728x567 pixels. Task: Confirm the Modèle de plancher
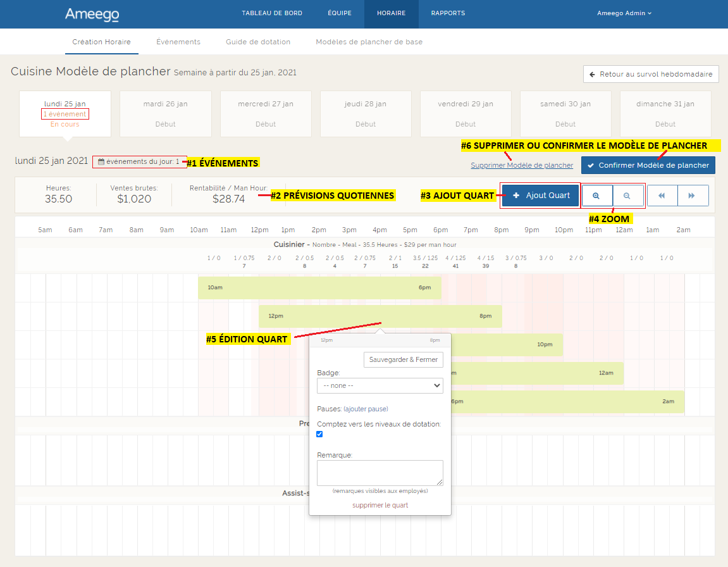[x=648, y=166]
